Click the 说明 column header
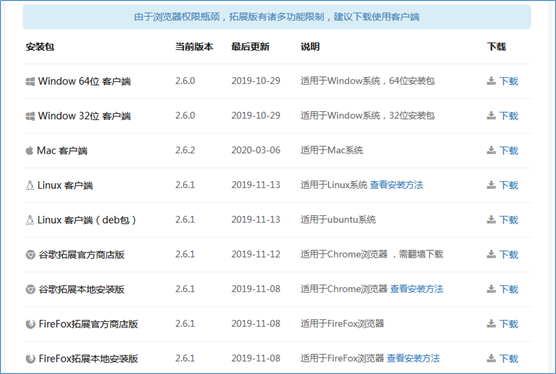This screenshot has width=556, height=374. [x=310, y=47]
